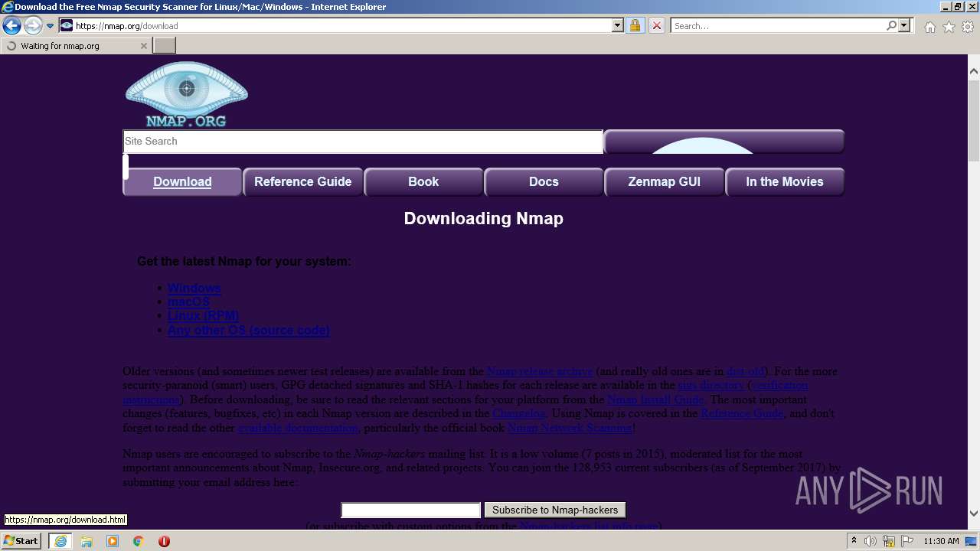Click the Site Search input field

tap(363, 142)
